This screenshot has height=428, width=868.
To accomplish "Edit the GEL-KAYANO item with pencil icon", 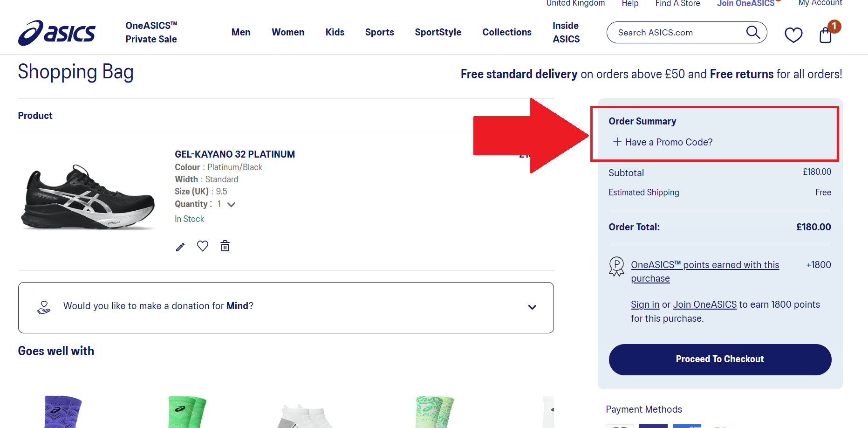I will click(x=180, y=247).
